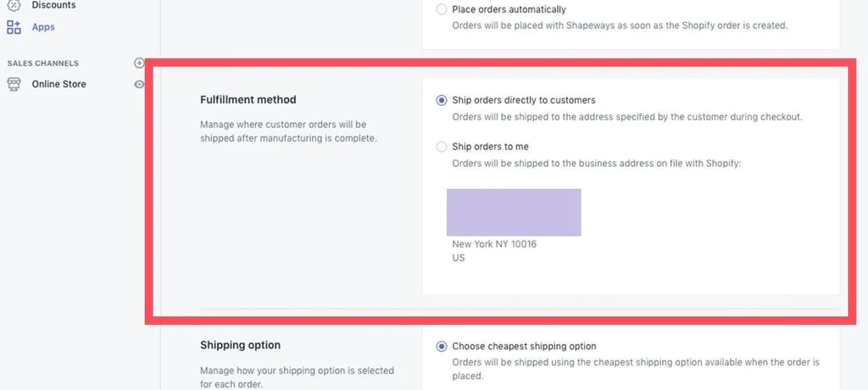Viewport: 868px width, 390px height.
Task: Click the Shipping option heading
Action: [x=240, y=345]
